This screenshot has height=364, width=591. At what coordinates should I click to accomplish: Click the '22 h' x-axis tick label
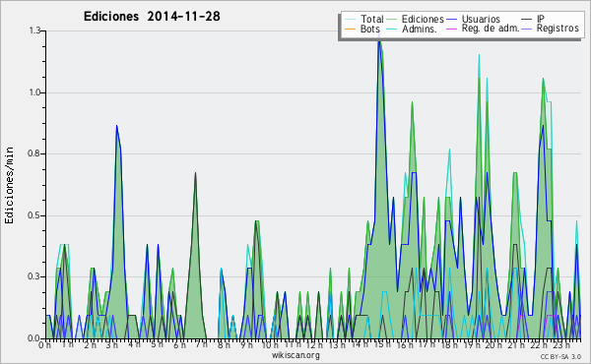point(538,345)
